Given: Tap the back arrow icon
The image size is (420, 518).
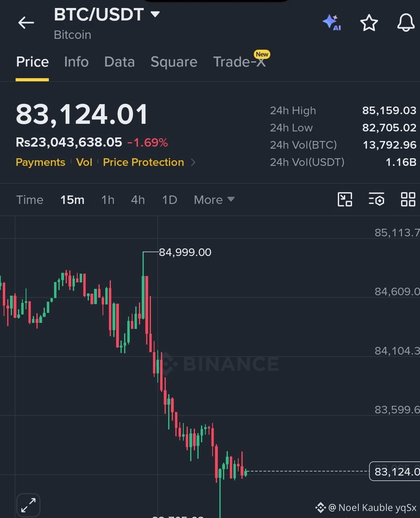Looking at the screenshot, I should click(x=26, y=23).
